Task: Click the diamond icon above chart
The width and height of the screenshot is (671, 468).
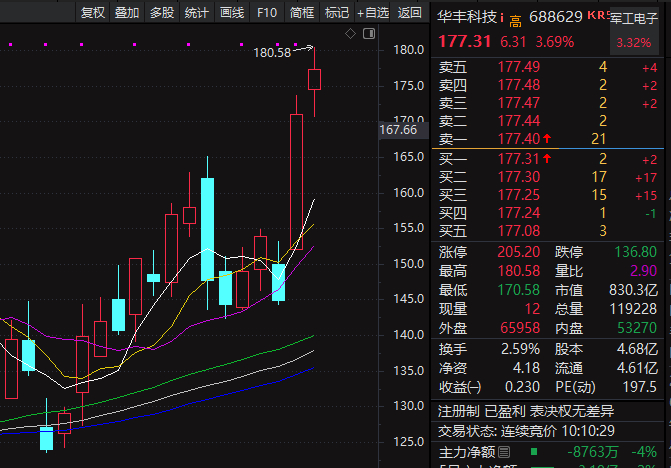Action: tap(350, 33)
